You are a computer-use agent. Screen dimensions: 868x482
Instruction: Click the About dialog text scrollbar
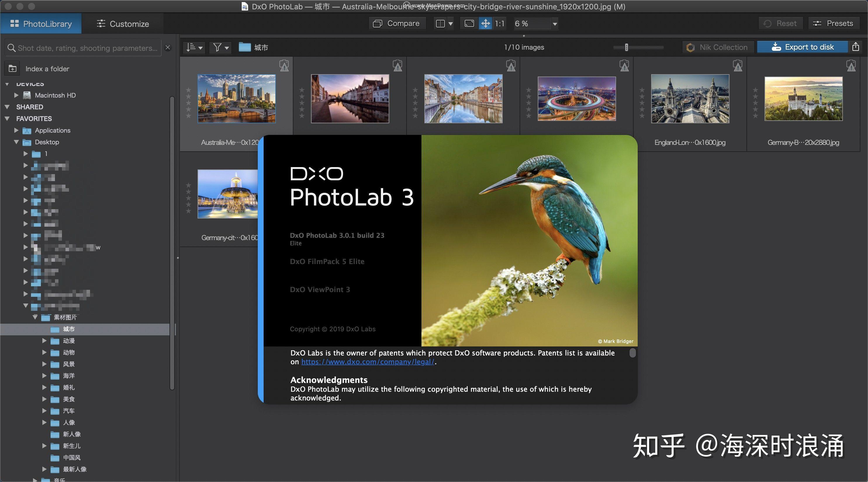pos(632,353)
